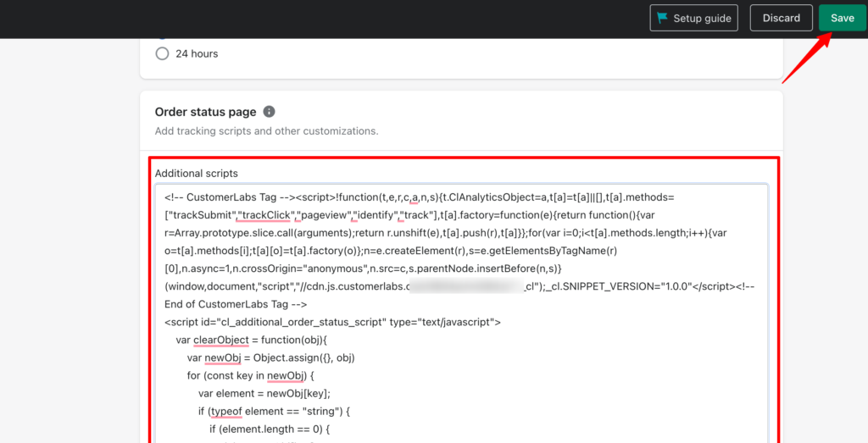Click the 'End of CustomerLabs Tag -->' line
This screenshot has width=868, height=443.
(x=236, y=304)
